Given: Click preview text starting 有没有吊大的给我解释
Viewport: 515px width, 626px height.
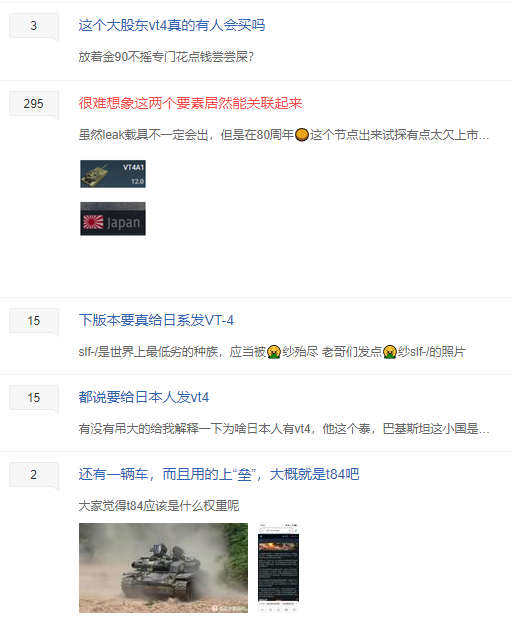Looking at the screenshot, I should pyautogui.click(x=284, y=428).
